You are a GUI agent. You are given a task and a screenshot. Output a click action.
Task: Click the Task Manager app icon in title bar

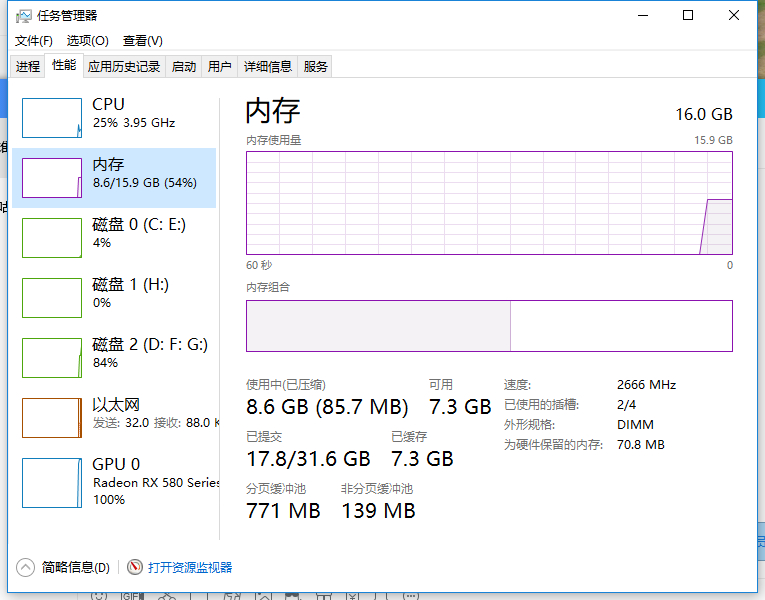[23, 16]
